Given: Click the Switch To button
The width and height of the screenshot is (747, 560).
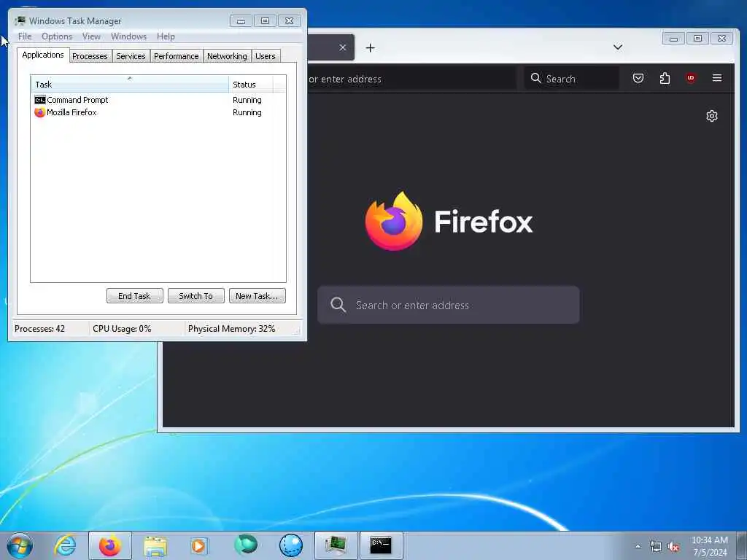Looking at the screenshot, I should coord(196,296).
